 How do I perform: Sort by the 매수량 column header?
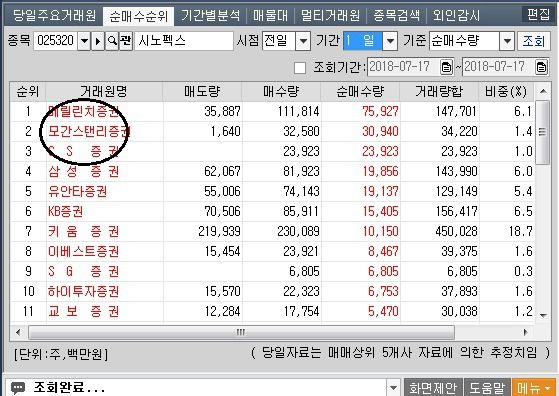[x=281, y=92]
